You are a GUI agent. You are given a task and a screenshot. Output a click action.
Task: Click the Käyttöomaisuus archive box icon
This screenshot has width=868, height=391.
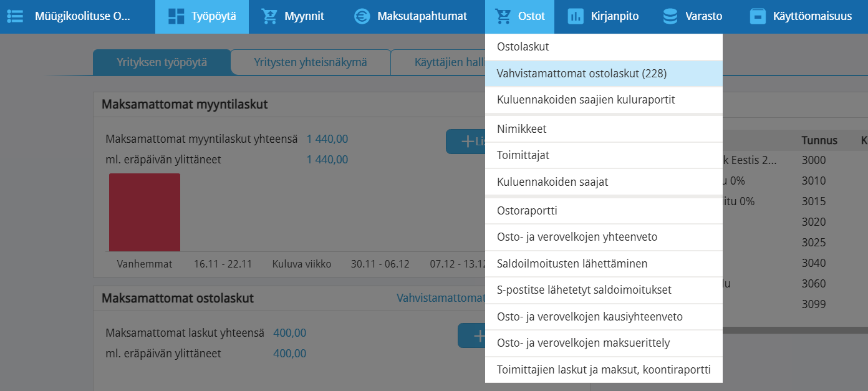coord(758,16)
